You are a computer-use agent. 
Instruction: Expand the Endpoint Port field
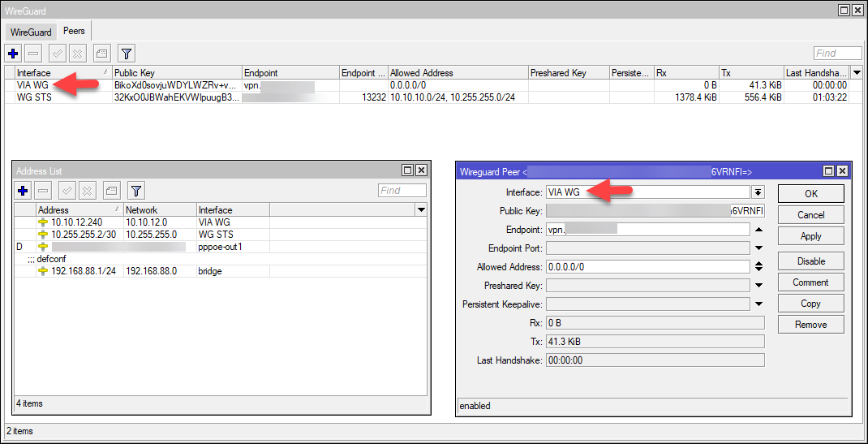(758, 248)
